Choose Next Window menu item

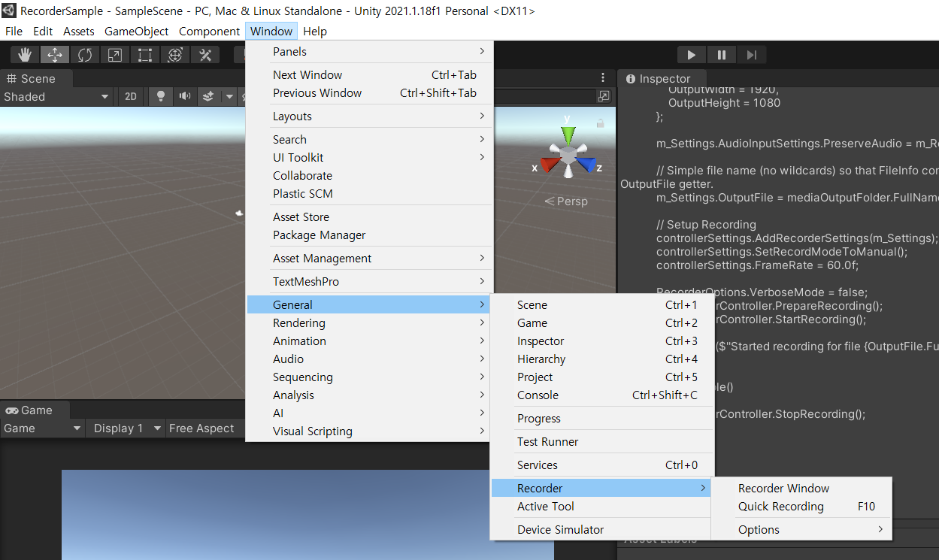pos(369,74)
